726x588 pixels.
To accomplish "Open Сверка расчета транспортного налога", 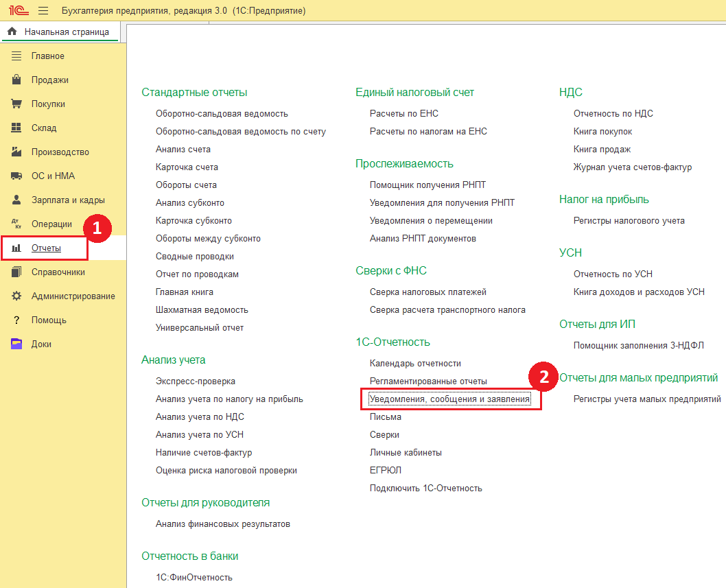I will pos(447,310).
